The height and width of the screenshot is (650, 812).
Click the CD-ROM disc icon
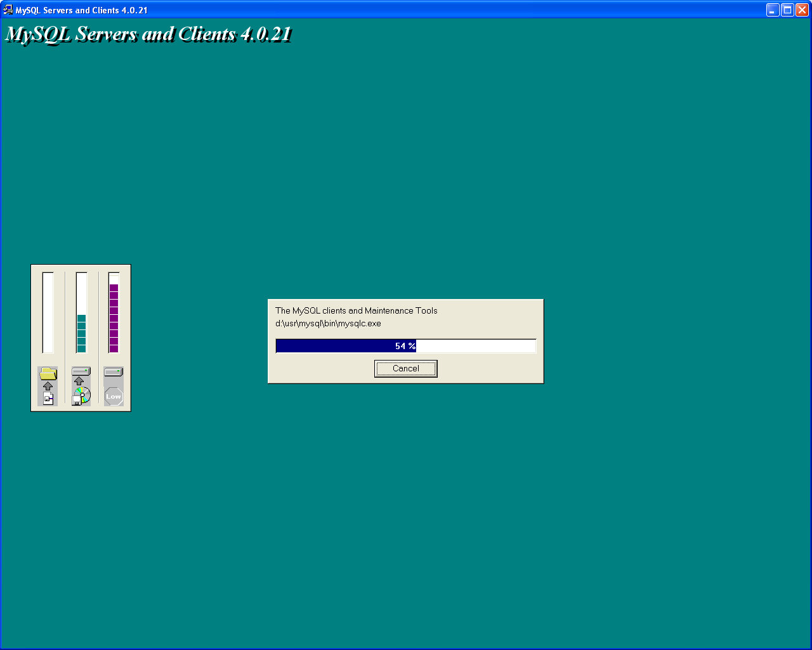[82, 396]
